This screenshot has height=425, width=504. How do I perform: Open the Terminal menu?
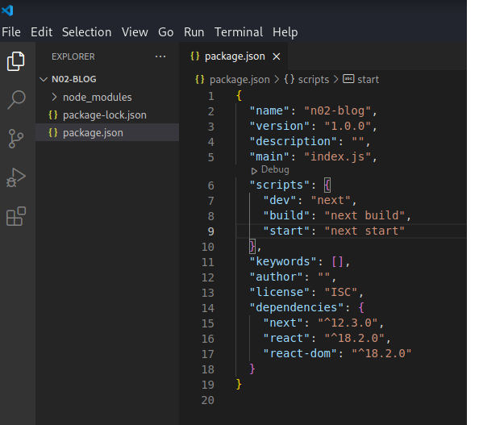pyautogui.click(x=239, y=32)
